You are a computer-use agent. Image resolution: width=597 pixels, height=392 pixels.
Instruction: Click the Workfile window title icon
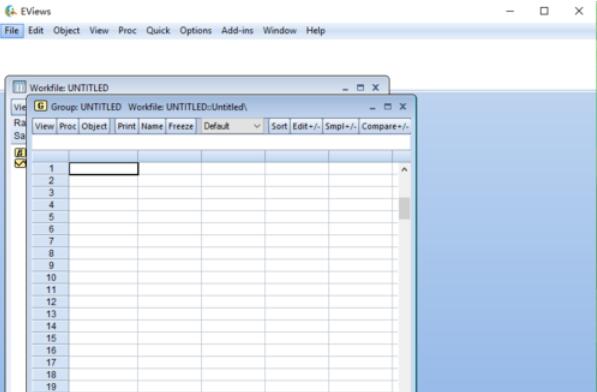coord(19,87)
